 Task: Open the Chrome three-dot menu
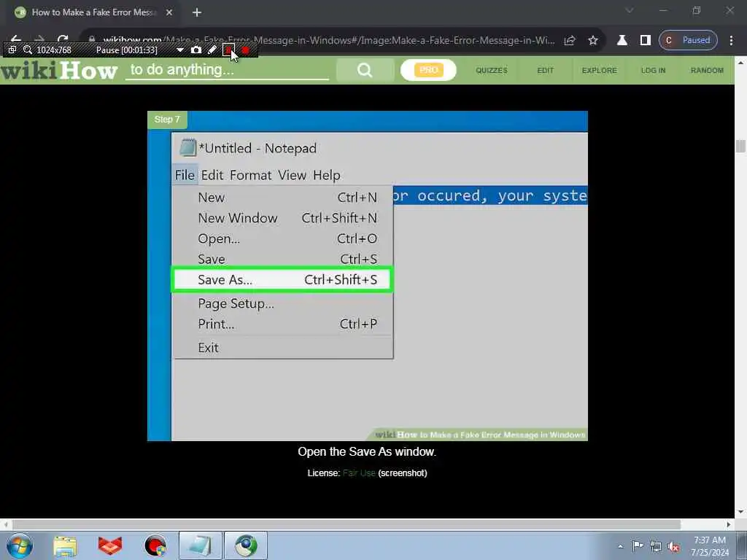tap(731, 41)
